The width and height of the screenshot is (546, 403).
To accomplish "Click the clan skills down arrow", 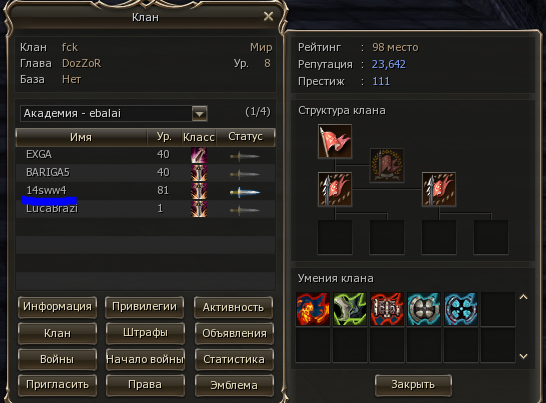I will pyautogui.click(x=523, y=356).
